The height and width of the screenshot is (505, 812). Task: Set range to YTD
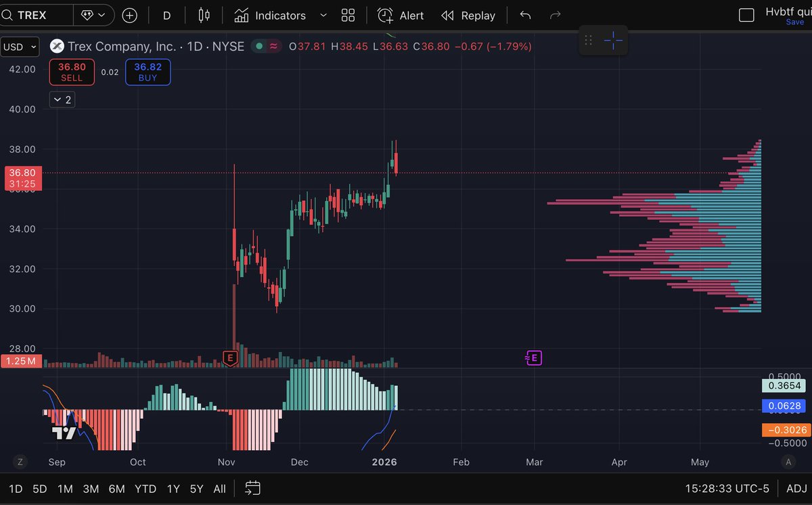[x=145, y=489]
